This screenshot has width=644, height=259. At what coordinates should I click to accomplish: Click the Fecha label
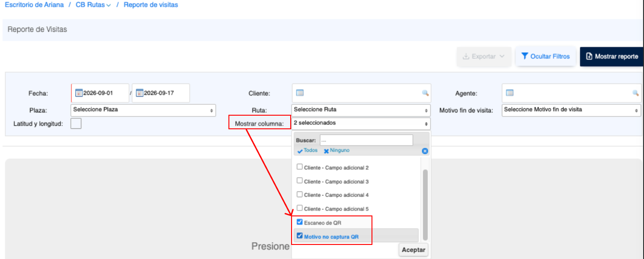38,94
